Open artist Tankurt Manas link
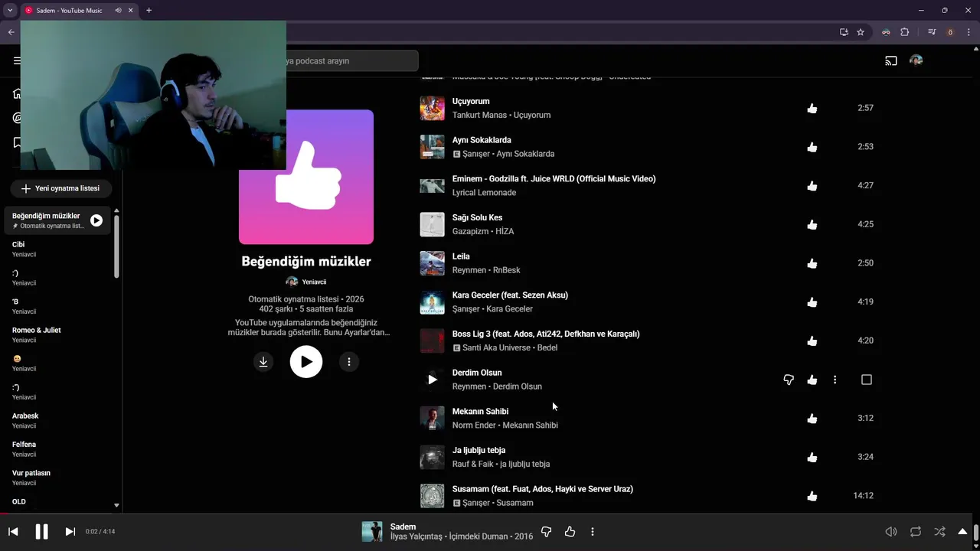980x551 pixels. point(480,115)
